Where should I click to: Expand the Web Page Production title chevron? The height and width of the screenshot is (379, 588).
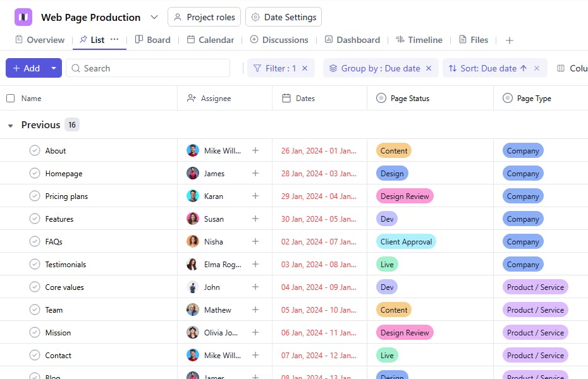[x=154, y=17]
